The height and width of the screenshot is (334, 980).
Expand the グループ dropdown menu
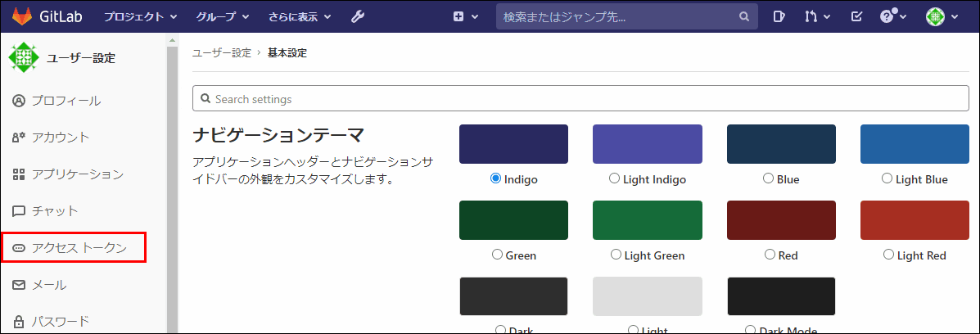click(223, 17)
